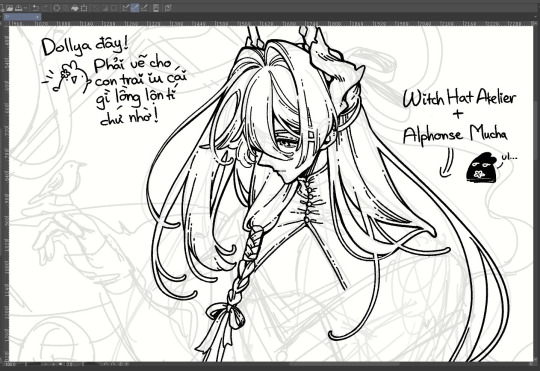Open a file with the folder icon
540x371 pixels.
click(x=9, y=8)
